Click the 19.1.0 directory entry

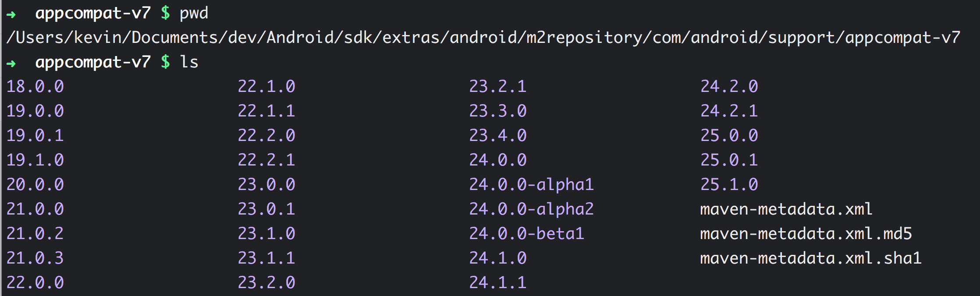coord(35,160)
